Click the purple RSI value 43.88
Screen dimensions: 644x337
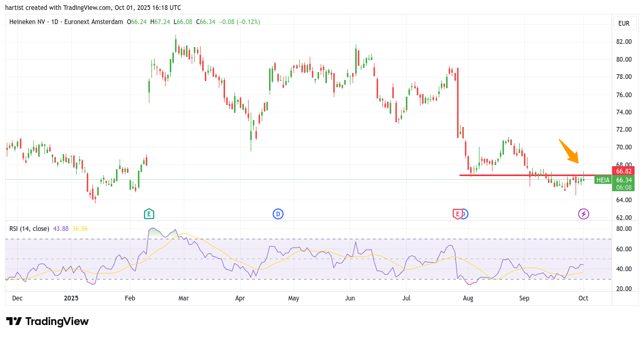61,228
